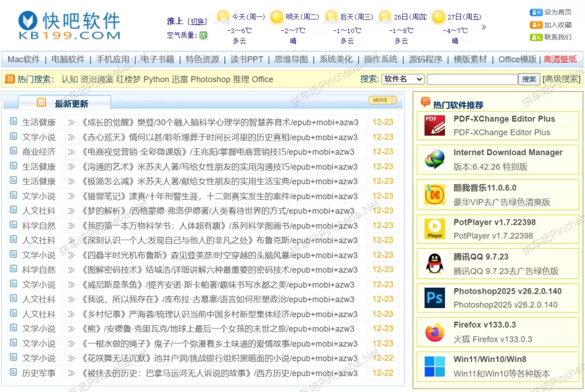The image size is (585, 392).
Task: Open the 电子书籍 menu
Action: click(158, 59)
